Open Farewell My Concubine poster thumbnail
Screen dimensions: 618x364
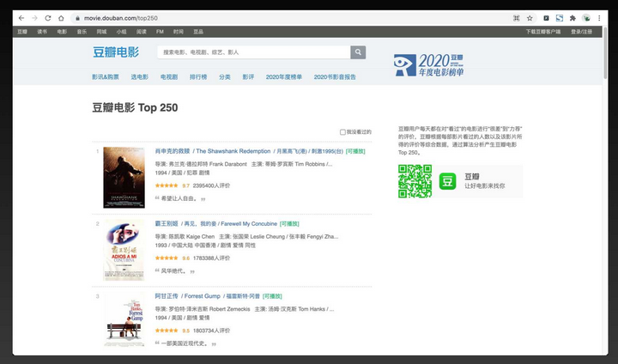124,250
